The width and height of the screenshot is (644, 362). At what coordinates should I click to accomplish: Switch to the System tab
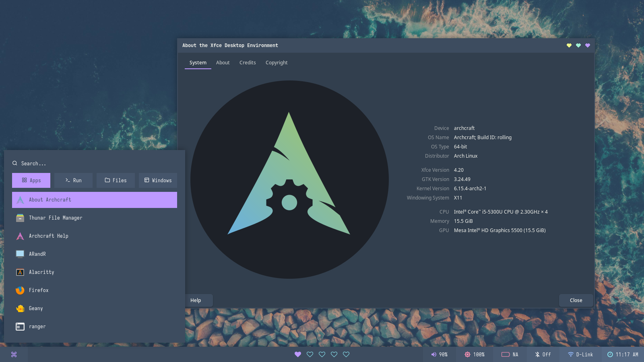(x=198, y=63)
